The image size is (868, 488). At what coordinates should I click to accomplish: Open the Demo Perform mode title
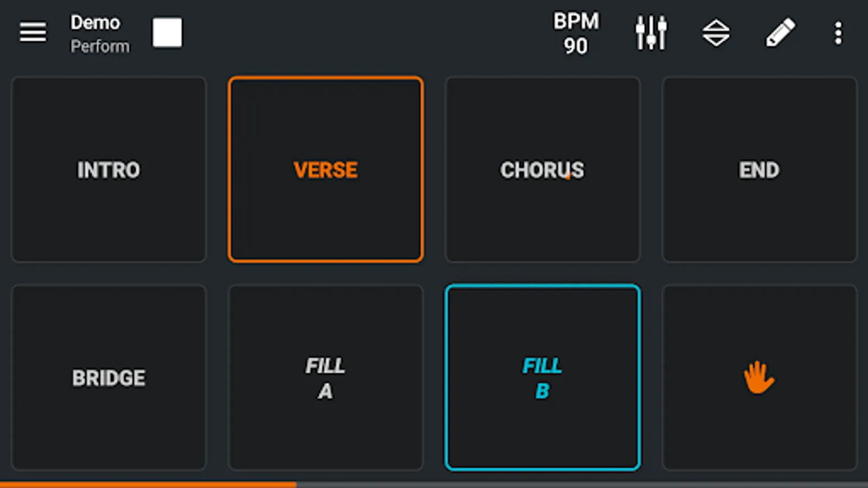100,34
